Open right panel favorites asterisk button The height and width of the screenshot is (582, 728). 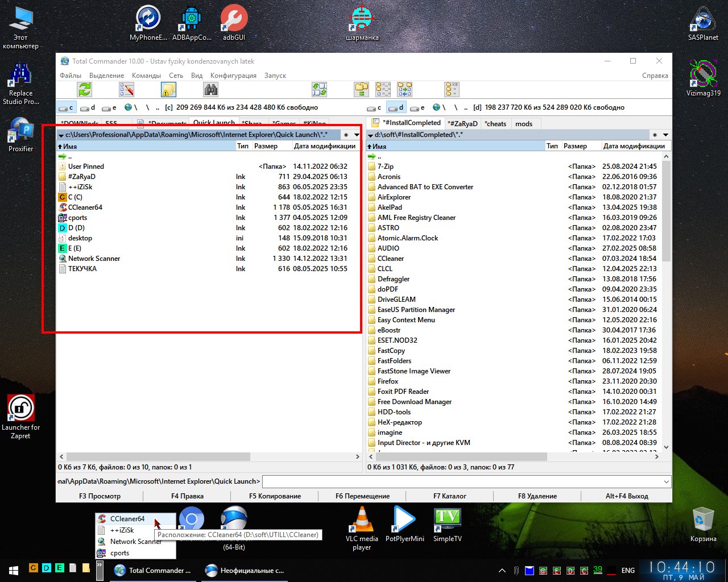click(x=655, y=135)
